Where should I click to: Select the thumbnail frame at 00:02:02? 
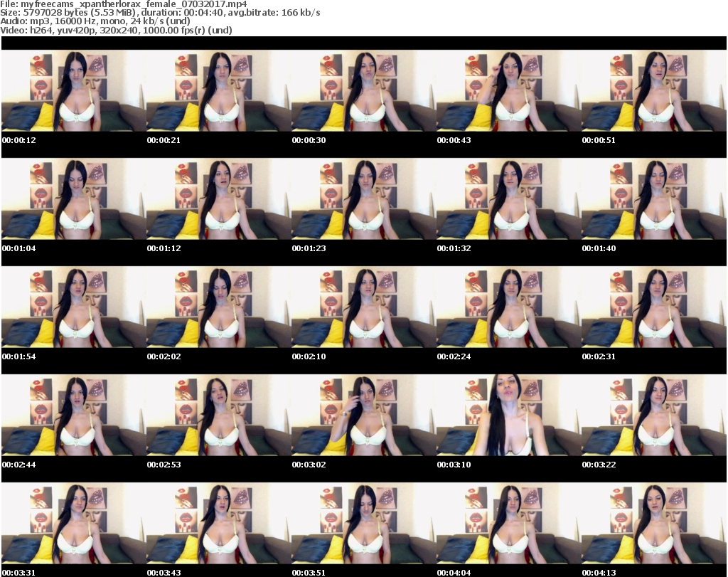[x=219, y=307]
